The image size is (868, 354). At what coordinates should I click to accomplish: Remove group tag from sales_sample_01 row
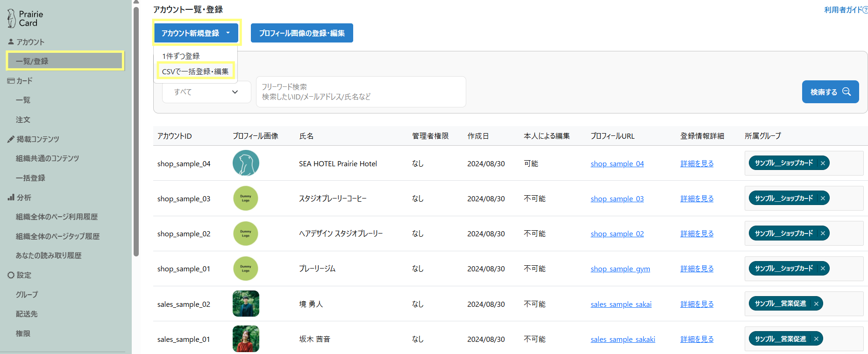click(816, 339)
